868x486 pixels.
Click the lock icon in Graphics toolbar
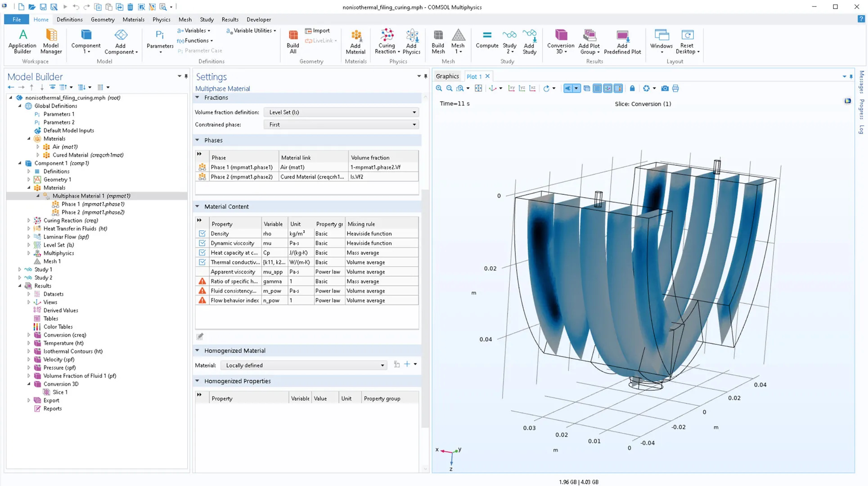pos(632,88)
